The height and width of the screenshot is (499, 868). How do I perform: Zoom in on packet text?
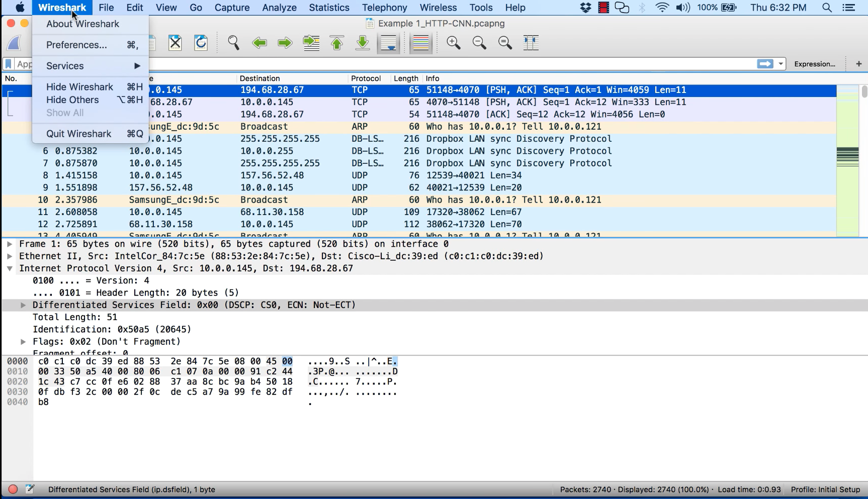[x=454, y=43]
